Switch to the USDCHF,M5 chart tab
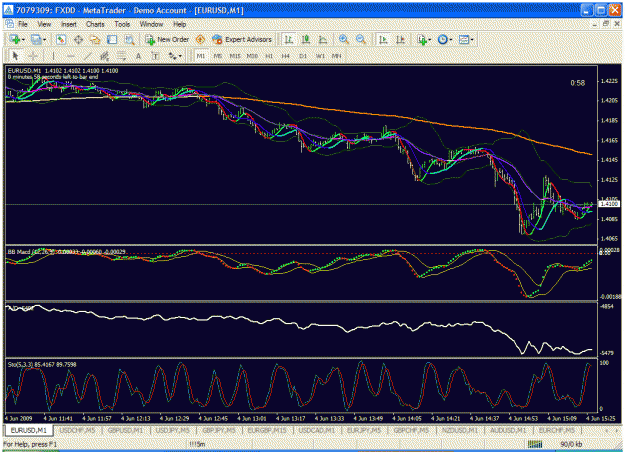The height and width of the screenshot is (452, 625). coord(77,431)
